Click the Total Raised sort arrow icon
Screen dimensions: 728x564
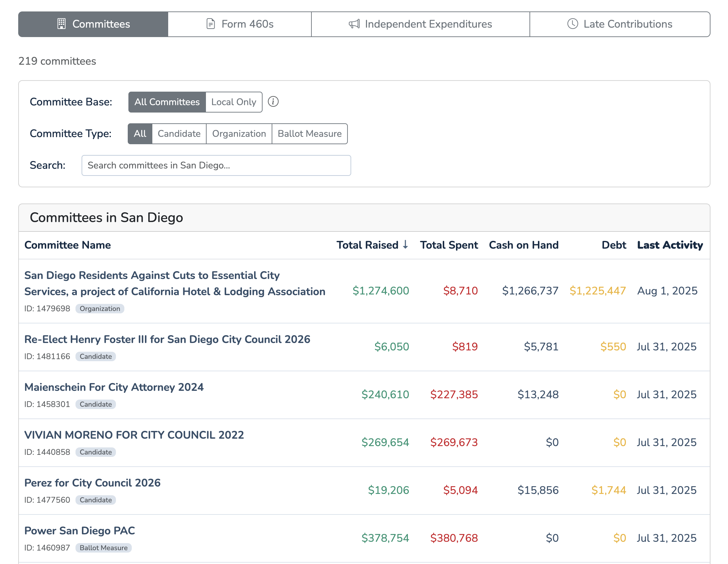pyautogui.click(x=405, y=245)
